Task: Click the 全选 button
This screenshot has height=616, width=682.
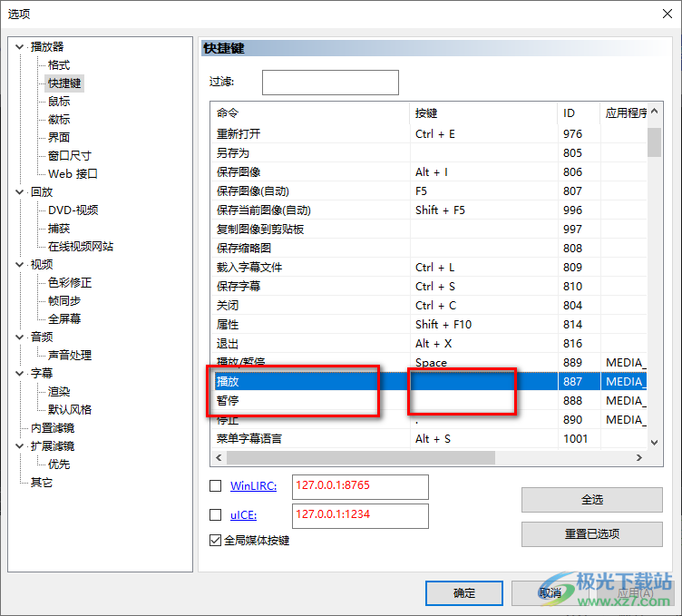Action: tap(591, 500)
